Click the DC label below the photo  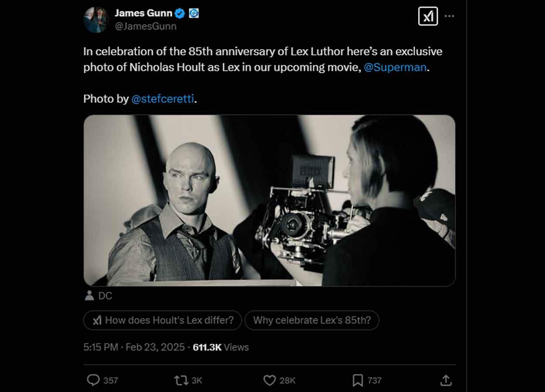106,296
